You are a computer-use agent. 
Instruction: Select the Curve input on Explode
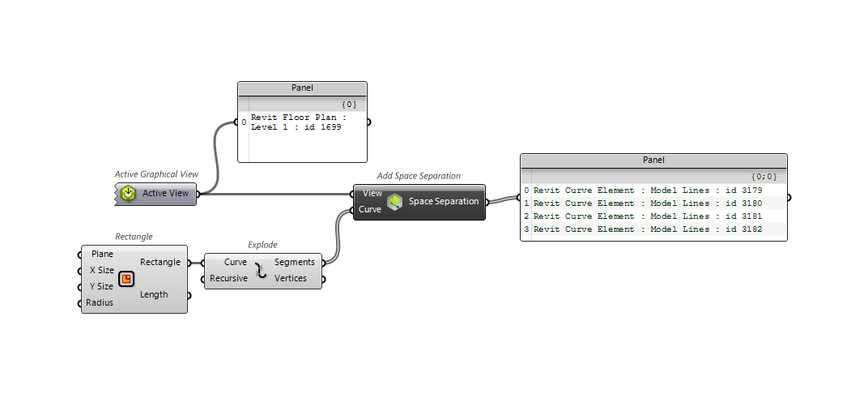click(236, 262)
